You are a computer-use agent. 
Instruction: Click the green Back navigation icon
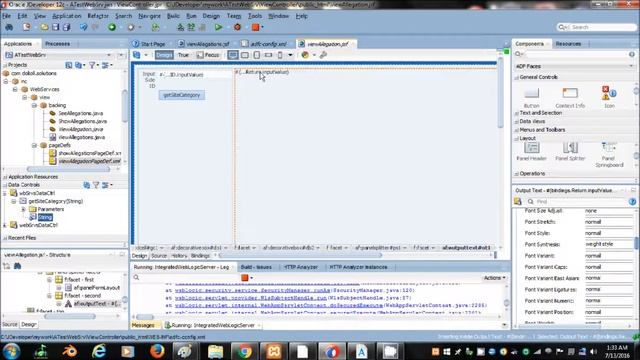[x=112, y=27]
